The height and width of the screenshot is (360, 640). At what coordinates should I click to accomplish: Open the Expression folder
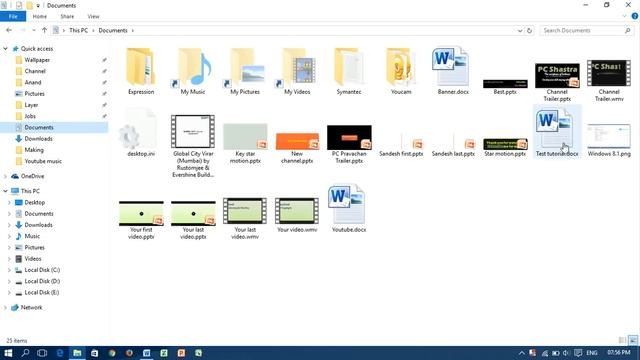pyautogui.click(x=141, y=71)
